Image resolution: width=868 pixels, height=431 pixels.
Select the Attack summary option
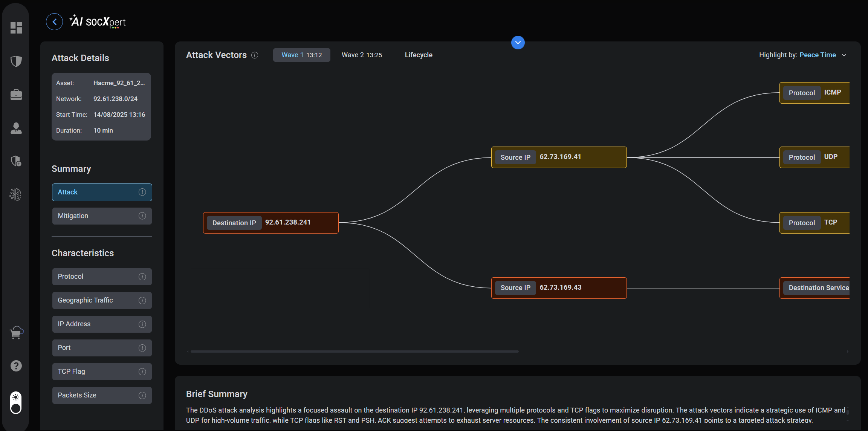pyautogui.click(x=102, y=192)
